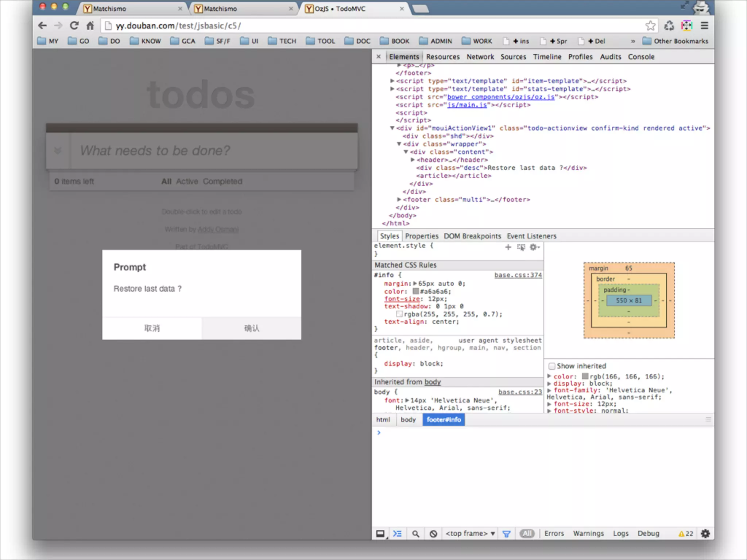Select the All console filter pill
Screen dimensions: 747x560
tap(527, 534)
